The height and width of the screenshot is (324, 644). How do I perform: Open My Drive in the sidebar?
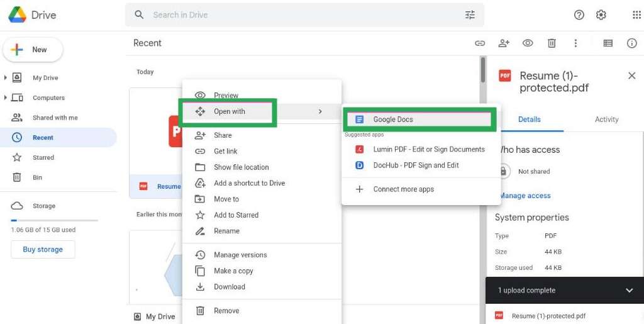pos(45,77)
